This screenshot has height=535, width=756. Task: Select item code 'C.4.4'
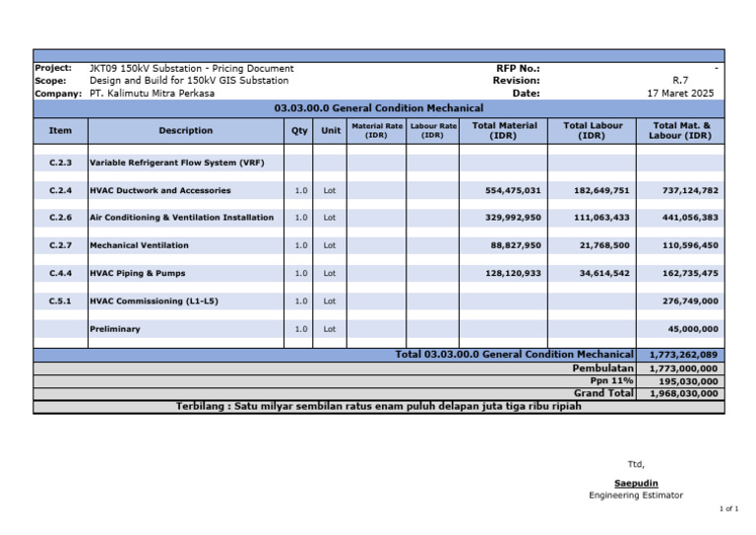point(60,274)
